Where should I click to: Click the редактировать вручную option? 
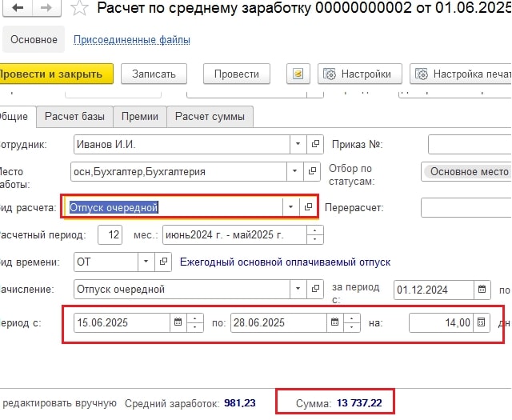point(59,403)
